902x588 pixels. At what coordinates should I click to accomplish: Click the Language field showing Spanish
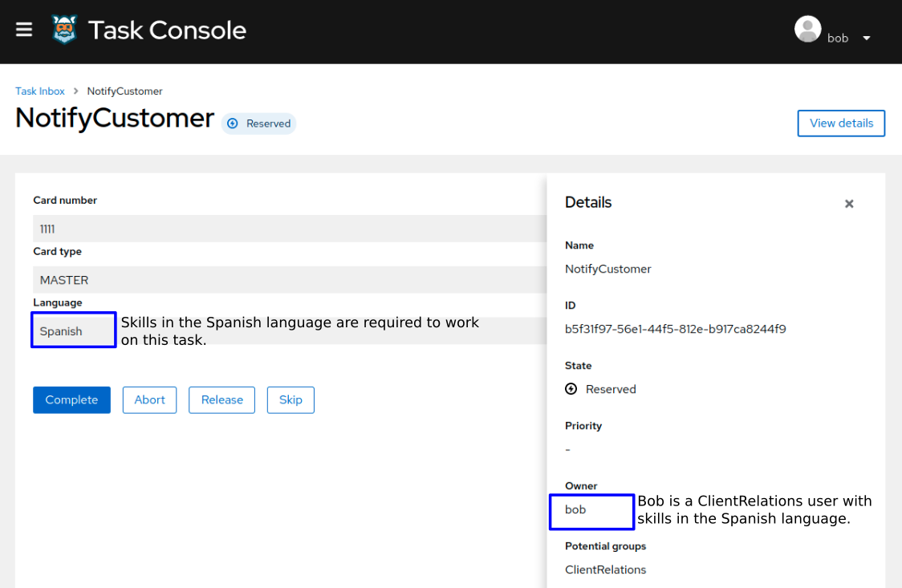[73, 330]
